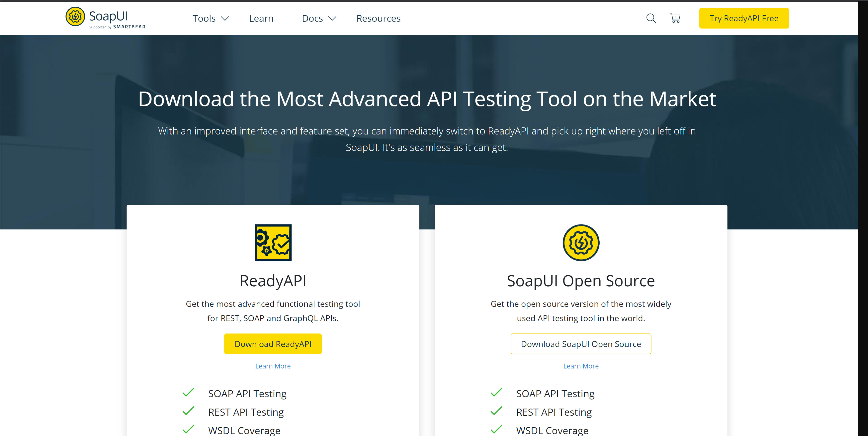
Task: Click the checkmark beside ReadyAPI REST API Testing
Action: (188, 411)
